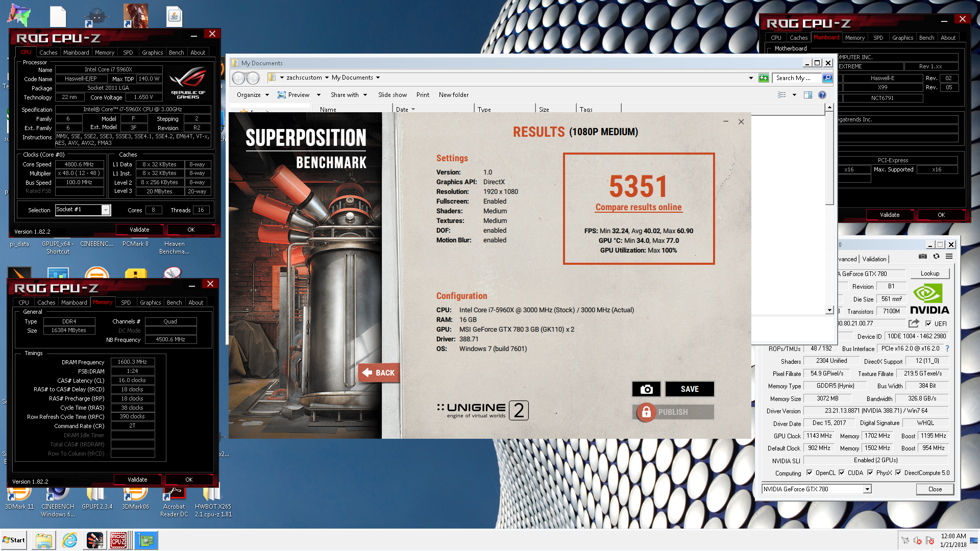
Task: Click the Bus Interface question mark
Action: 947,348
